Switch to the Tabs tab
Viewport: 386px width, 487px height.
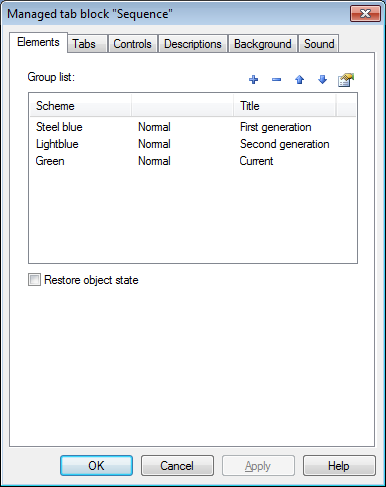(x=84, y=44)
